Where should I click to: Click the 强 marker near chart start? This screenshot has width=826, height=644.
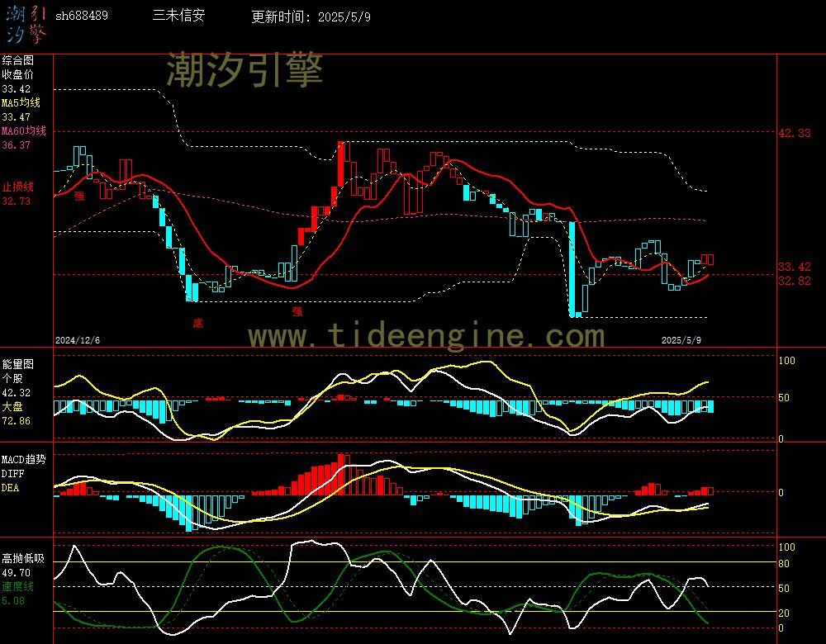pyautogui.click(x=79, y=196)
